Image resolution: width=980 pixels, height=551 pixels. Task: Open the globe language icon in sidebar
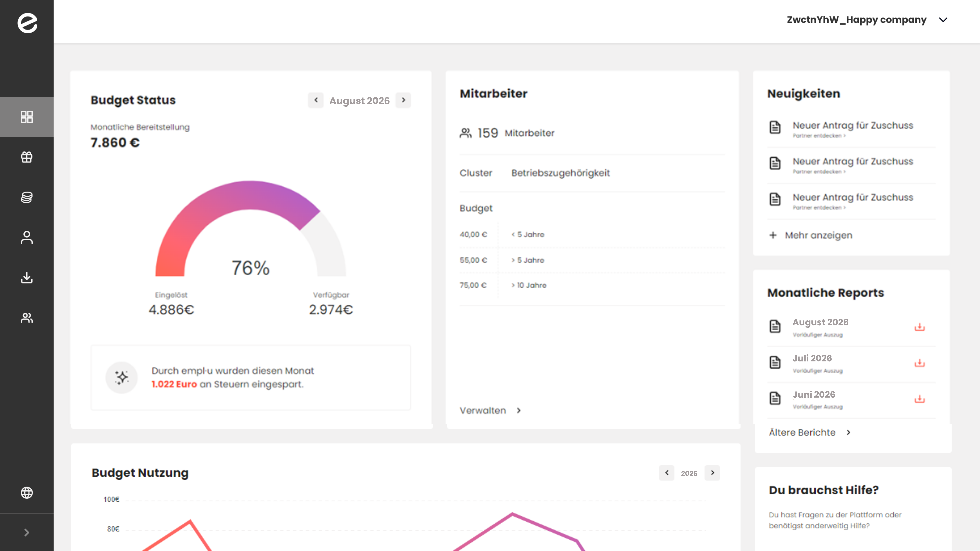[x=27, y=492]
